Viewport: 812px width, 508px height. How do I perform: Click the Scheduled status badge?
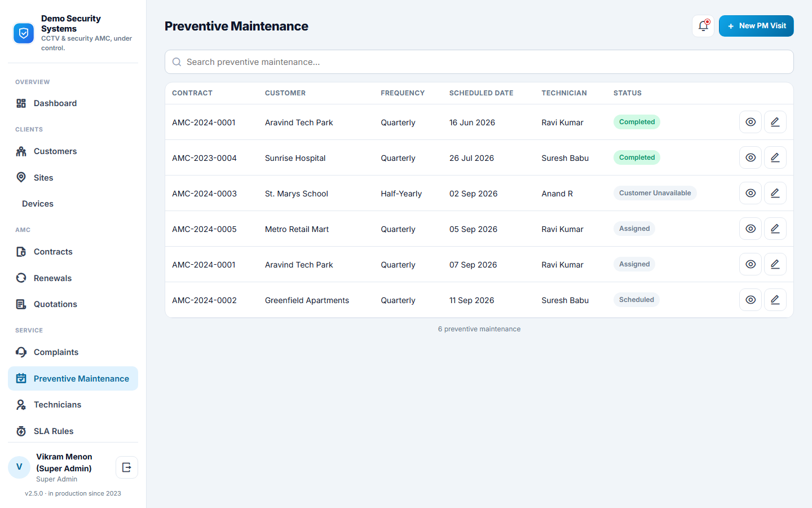(637, 300)
